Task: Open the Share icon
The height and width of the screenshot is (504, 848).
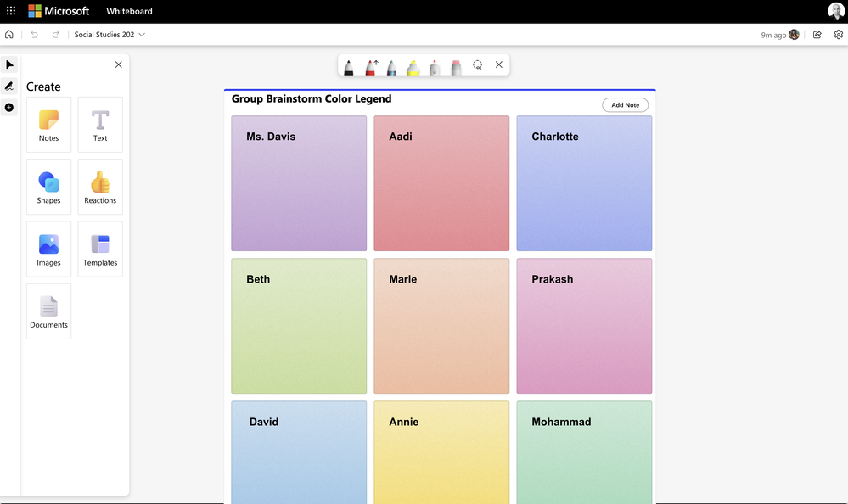Action: (817, 35)
